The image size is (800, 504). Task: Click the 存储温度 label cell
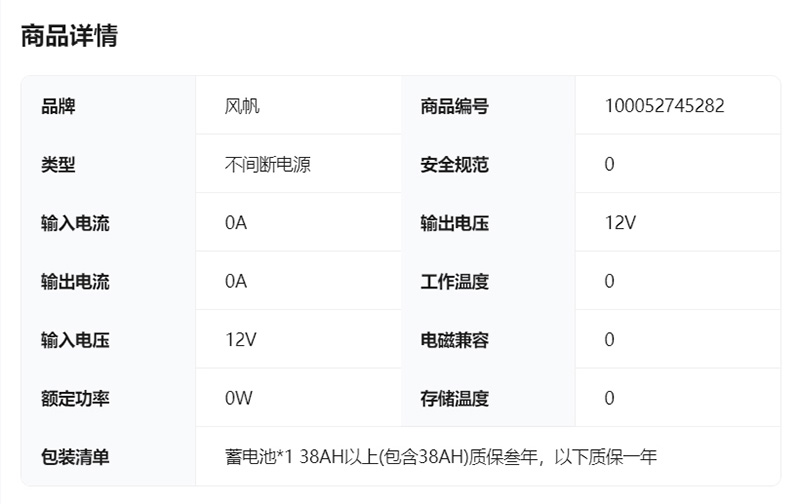point(454,399)
